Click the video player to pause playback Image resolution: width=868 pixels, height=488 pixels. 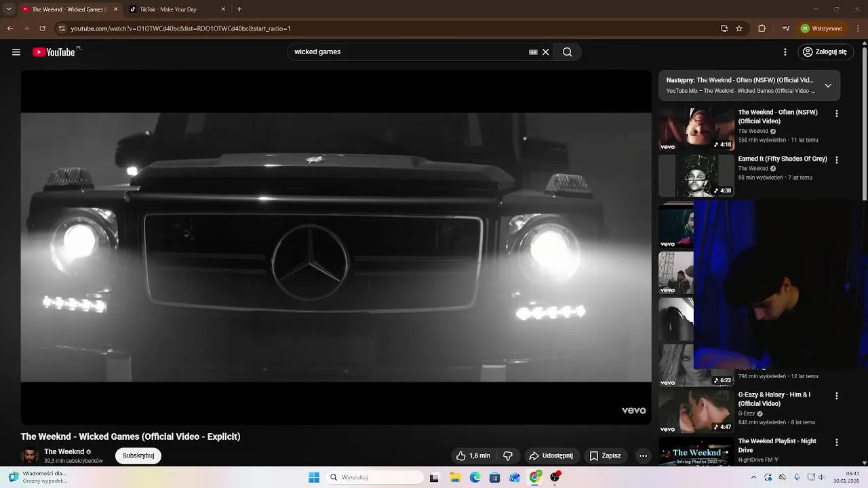[336, 247]
